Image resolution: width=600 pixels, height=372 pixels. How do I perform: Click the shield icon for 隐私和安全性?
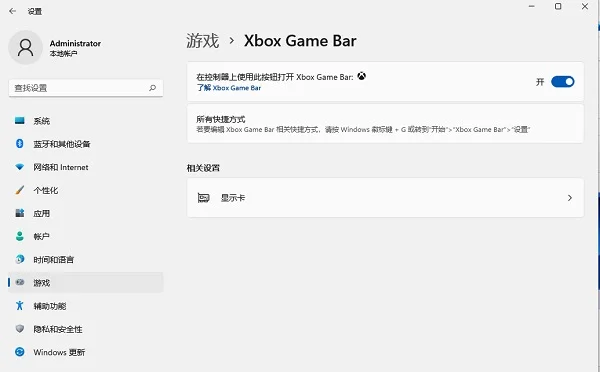[x=20, y=329]
